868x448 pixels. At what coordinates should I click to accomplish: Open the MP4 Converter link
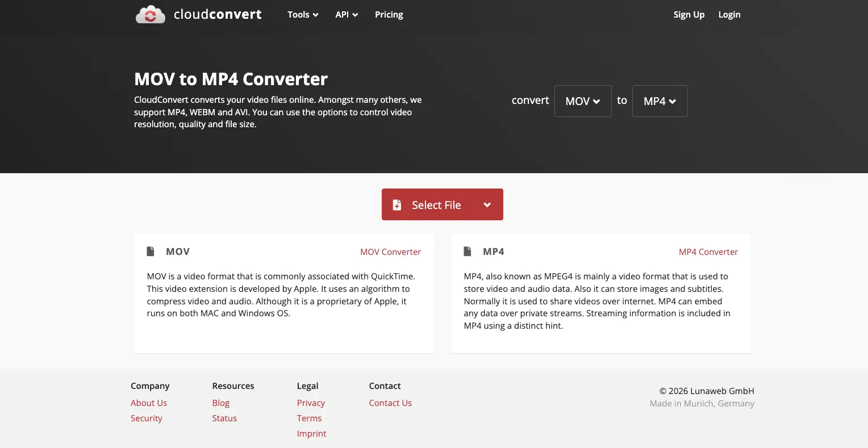(x=708, y=252)
